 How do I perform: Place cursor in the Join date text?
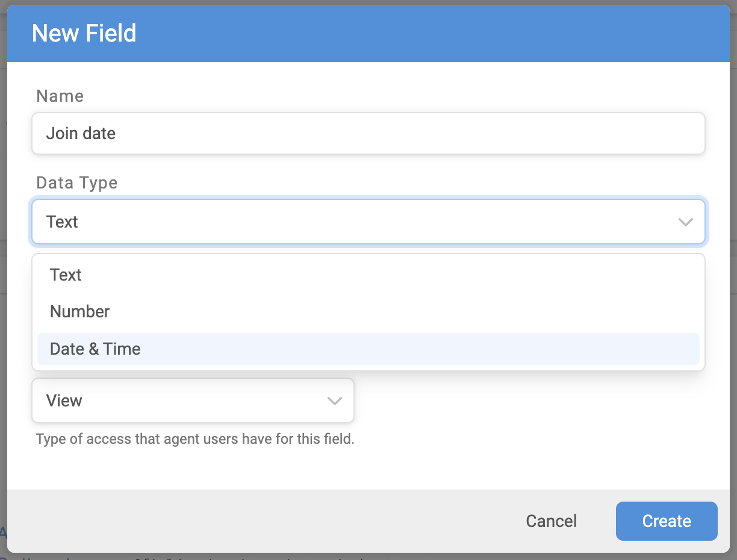pyautogui.click(x=81, y=133)
